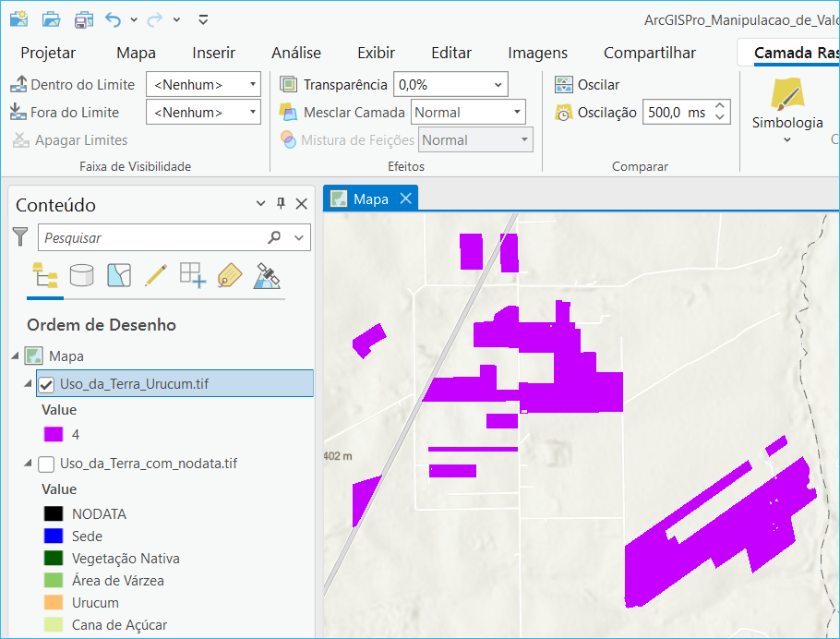Click the search magnifier icon
Viewport: 840px width, 639px height.
274,237
